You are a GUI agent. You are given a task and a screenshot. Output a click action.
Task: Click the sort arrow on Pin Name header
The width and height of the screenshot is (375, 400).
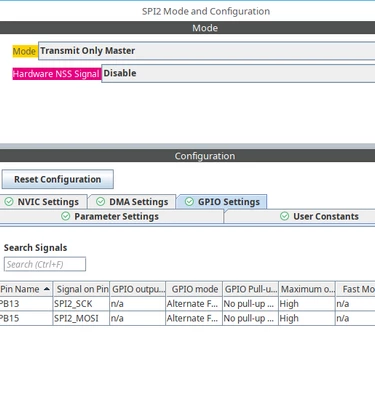(47, 289)
